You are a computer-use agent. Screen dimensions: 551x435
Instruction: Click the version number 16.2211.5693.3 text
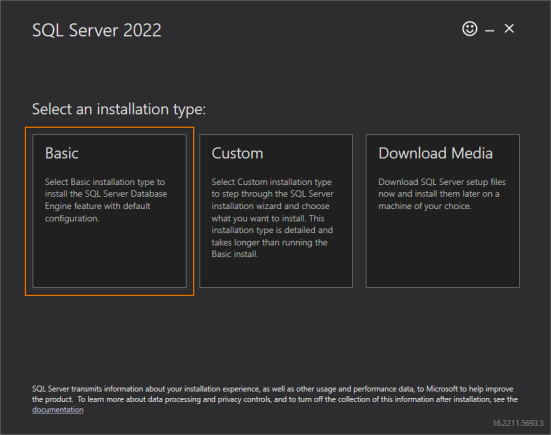tap(518, 423)
